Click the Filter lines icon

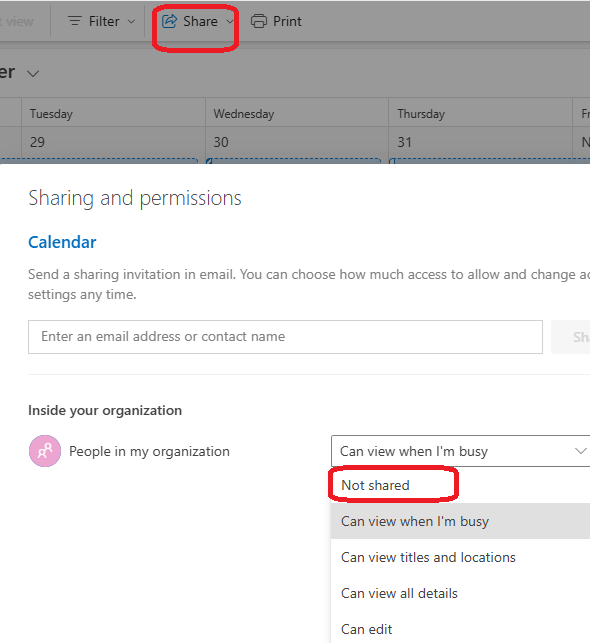click(x=75, y=21)
